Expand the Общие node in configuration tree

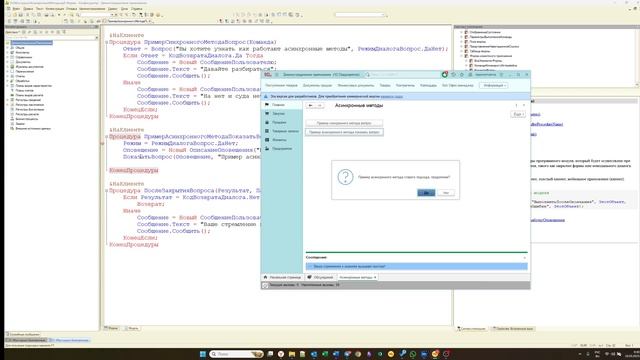[x=7, y=48]
